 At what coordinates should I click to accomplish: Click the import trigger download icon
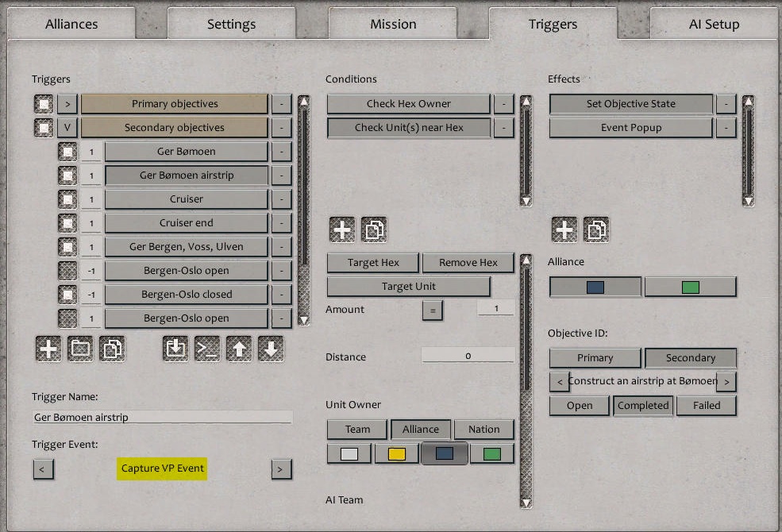click(x=175, y=349)
